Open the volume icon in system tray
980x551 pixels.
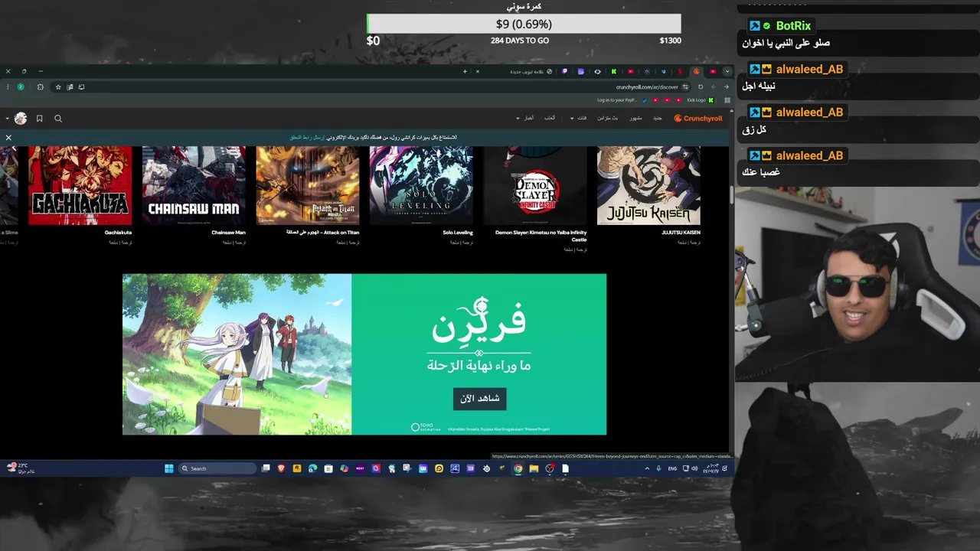coord(694,468)
